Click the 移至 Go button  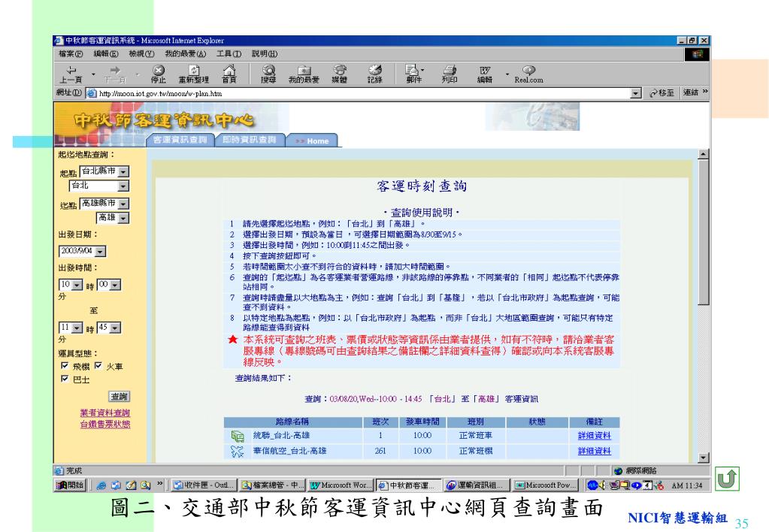click(662, 93)
